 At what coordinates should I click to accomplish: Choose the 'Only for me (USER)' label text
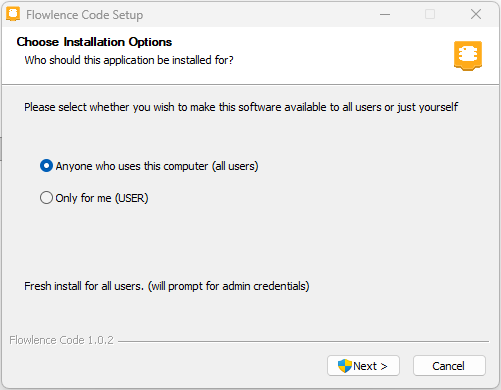click(x=102, y=198)
